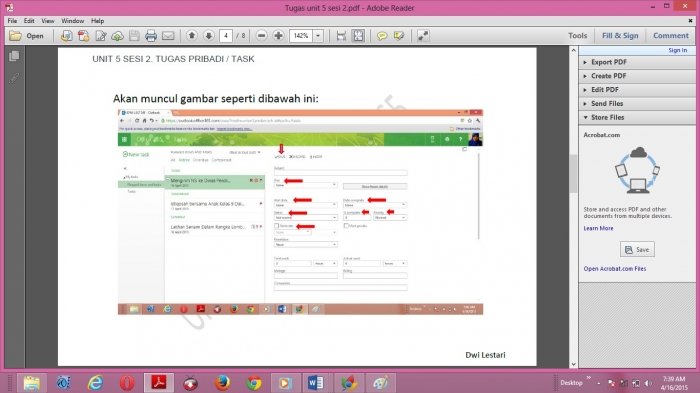
Task: Zoom in with plus button
Action: (279, 36)
